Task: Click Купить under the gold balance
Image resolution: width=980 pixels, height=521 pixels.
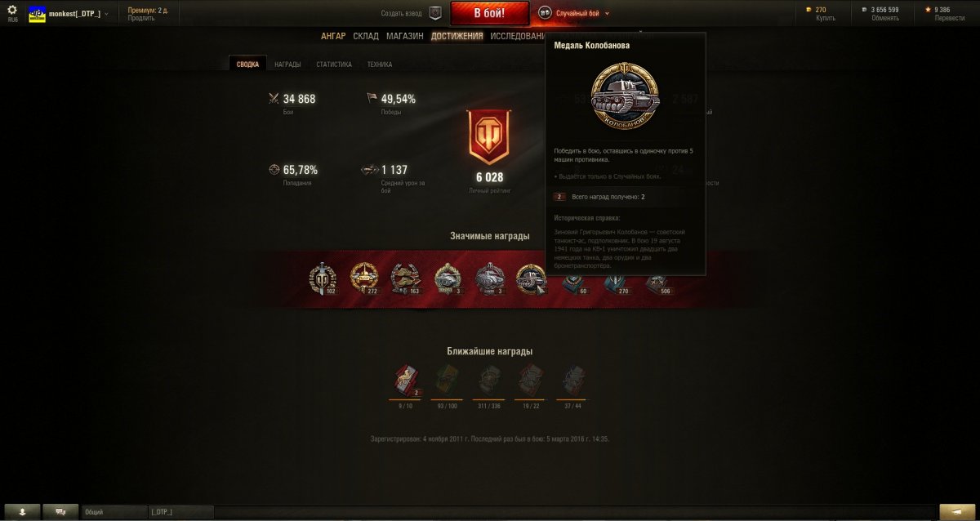Action: tap(826, 18)
